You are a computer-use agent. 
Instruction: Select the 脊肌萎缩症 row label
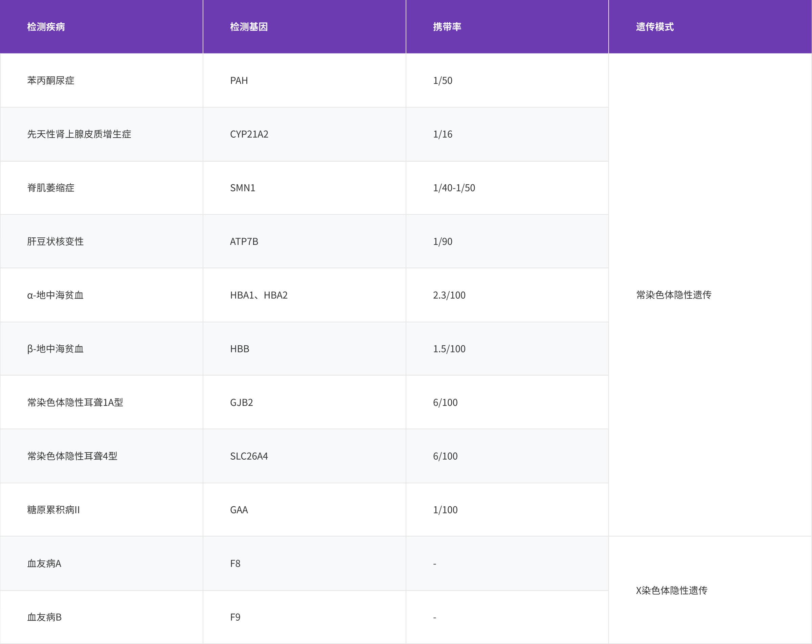pos(51,188)
